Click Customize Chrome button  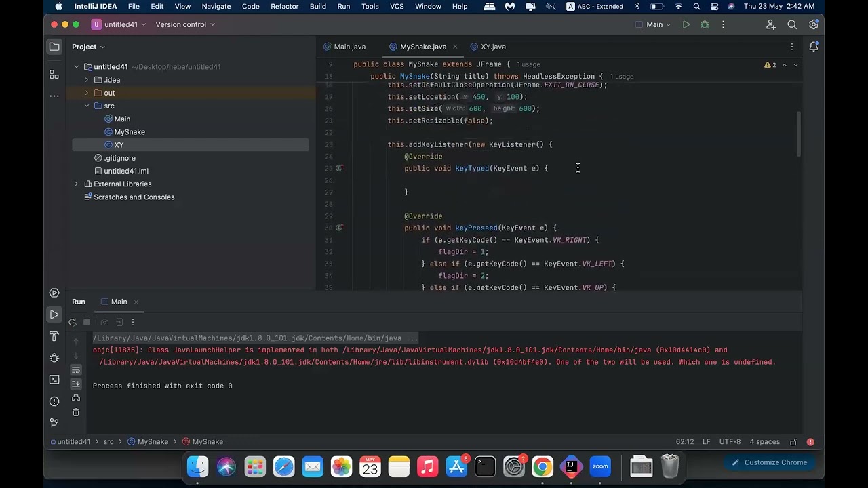(x=768, y=462)
